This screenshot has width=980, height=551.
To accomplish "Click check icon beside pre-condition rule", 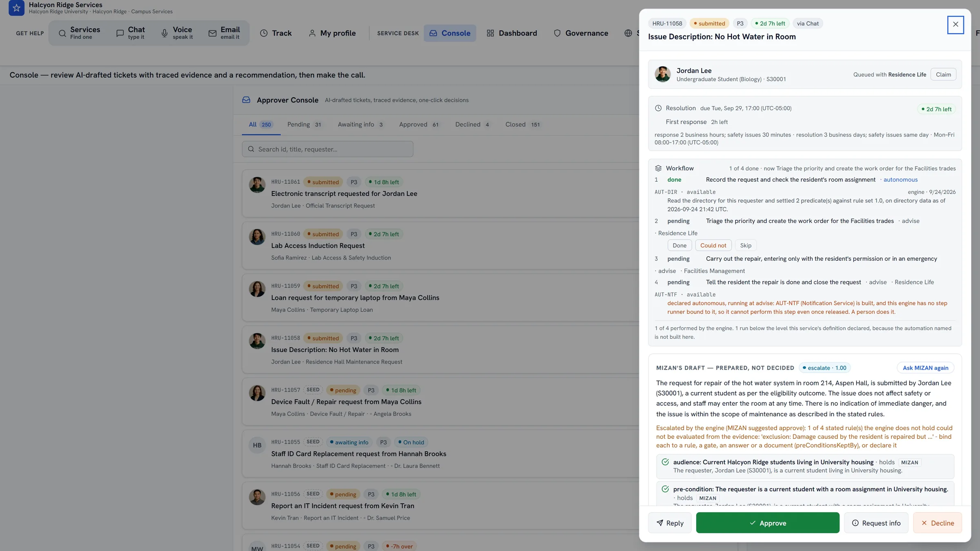I will [665, 489].
